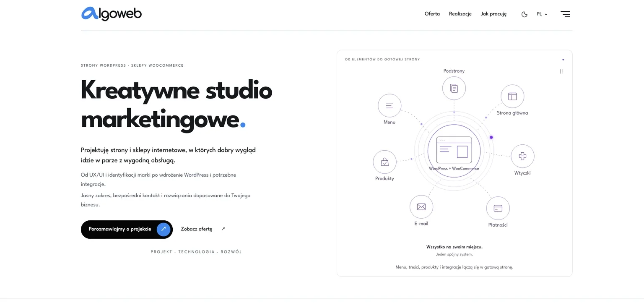Select the Produkty shopping bag icon
Image resolution: width=644 pixels, height=303 pixels.
click(x=384, y=162)
